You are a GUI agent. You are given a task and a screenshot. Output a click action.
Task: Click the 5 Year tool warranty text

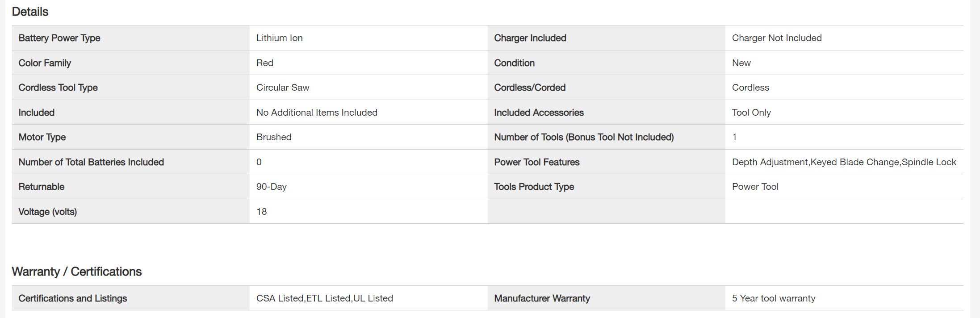pyautogui.click(x=773, y=298)
